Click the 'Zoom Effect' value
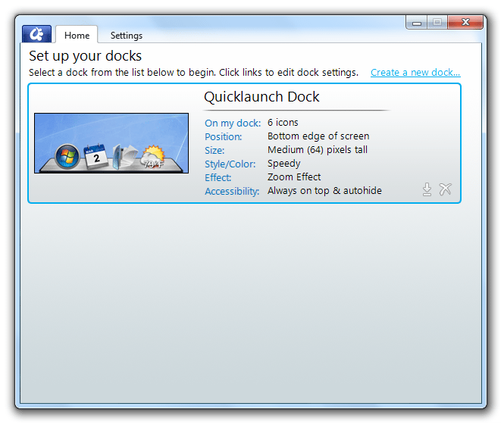This screenshot has width=504, height=425. tap(294, 177)
